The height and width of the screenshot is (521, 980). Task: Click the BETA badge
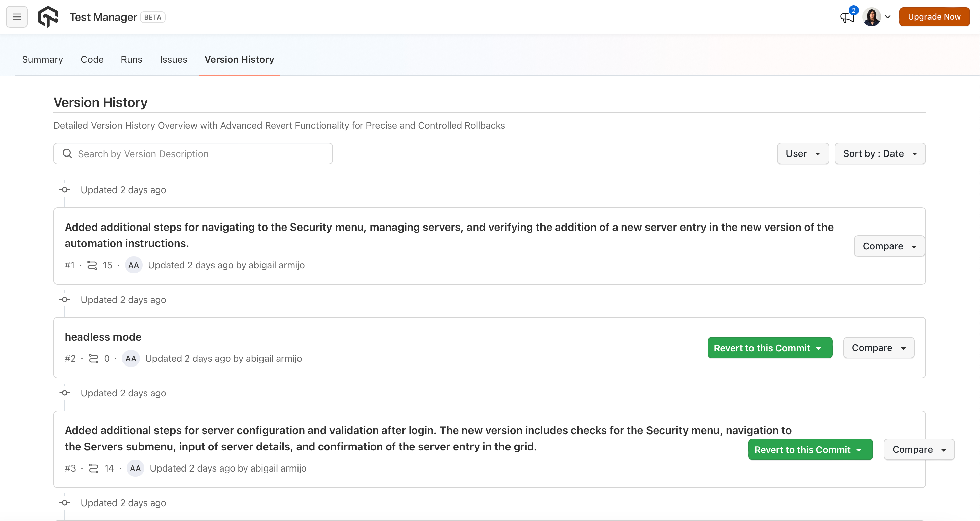152,17
